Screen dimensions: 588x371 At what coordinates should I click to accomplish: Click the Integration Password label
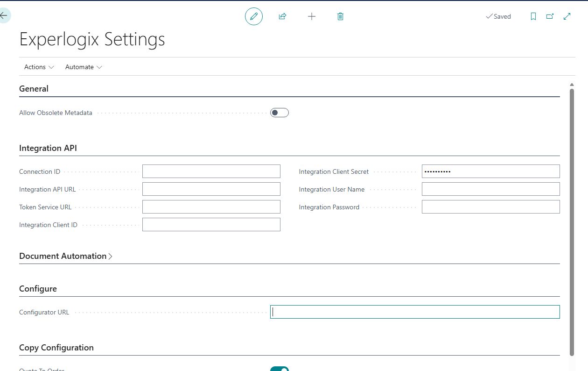click(x=329, y=207)
